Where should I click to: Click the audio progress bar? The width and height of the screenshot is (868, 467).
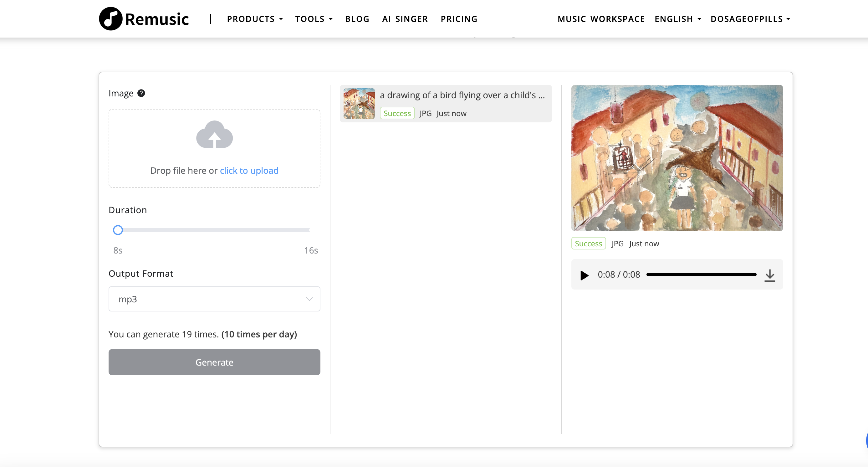pyautogui.click(x=701, y=275)
